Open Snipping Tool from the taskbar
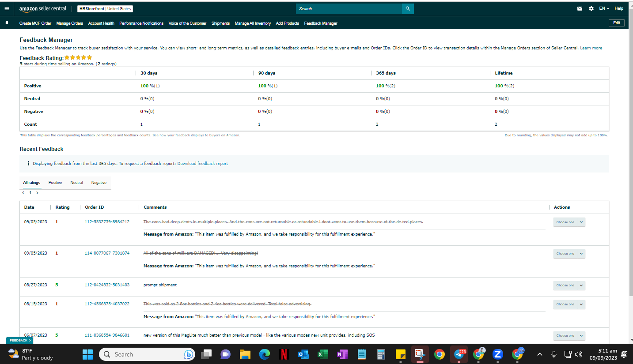This screenshot has height=364, width=633. click(420, 354)
